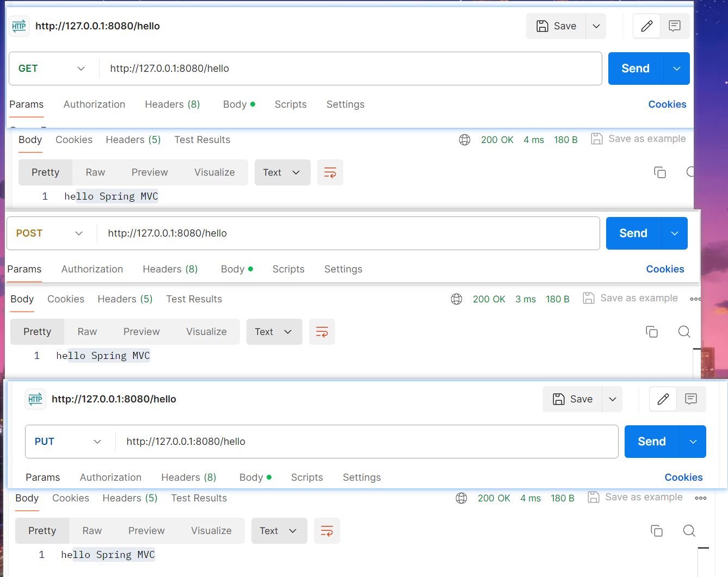
Task: Switch PUT response view to Visualize
Action: 211,531
